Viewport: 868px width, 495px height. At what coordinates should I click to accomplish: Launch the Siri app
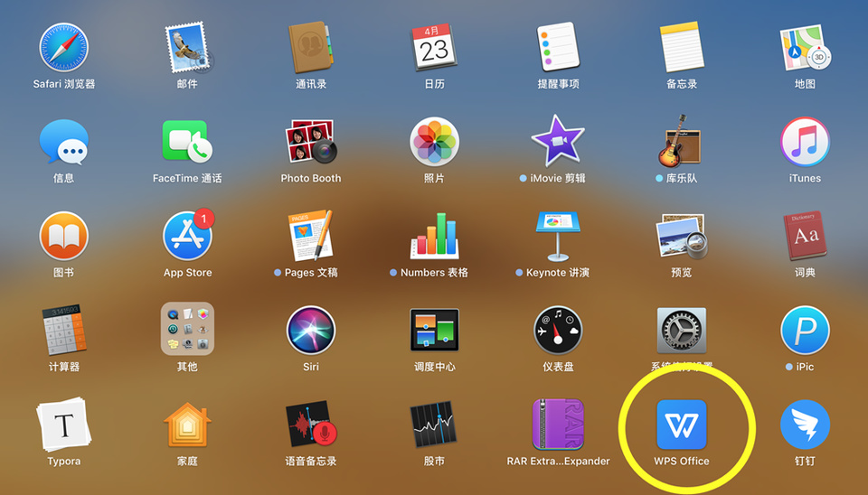[x=311, y=331]
